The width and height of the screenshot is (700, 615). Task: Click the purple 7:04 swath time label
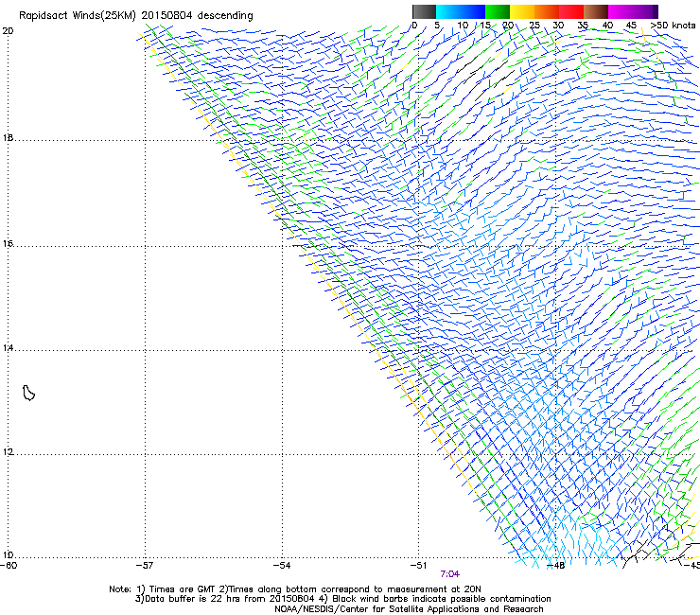pos(450,574)
